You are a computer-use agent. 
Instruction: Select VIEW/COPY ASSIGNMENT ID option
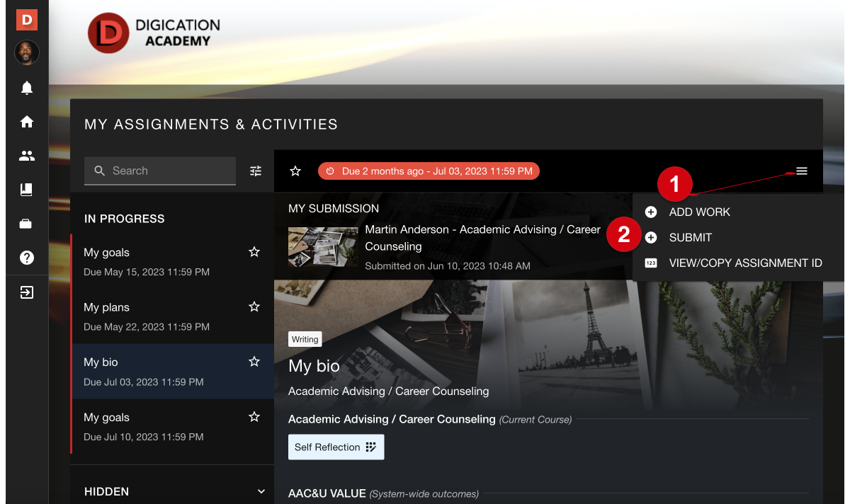tap(745, 263)
